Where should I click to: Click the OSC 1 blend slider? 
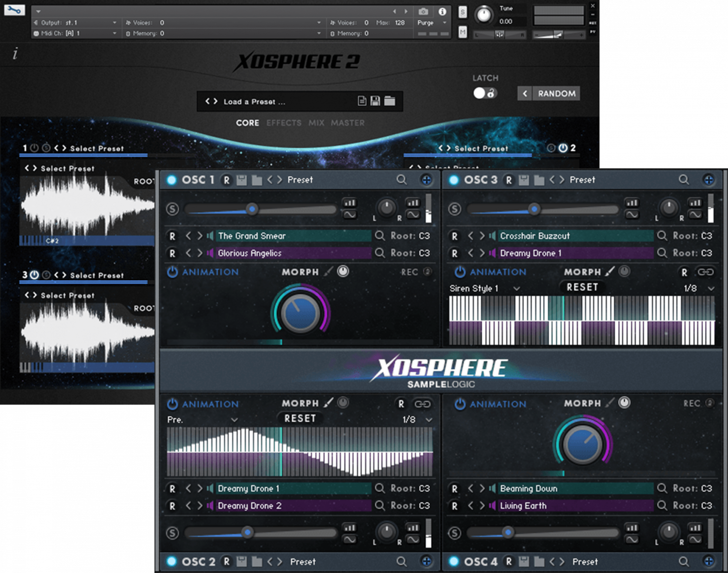(x=252, y=209)
